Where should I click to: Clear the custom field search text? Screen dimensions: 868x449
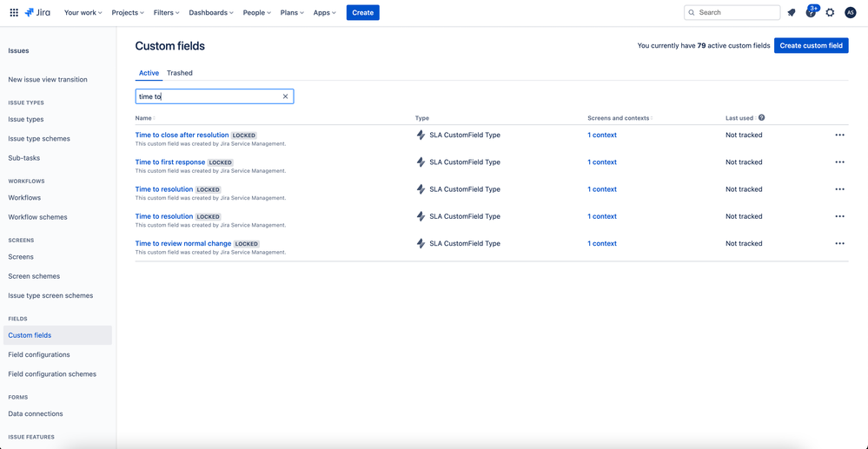coord(286,96)
